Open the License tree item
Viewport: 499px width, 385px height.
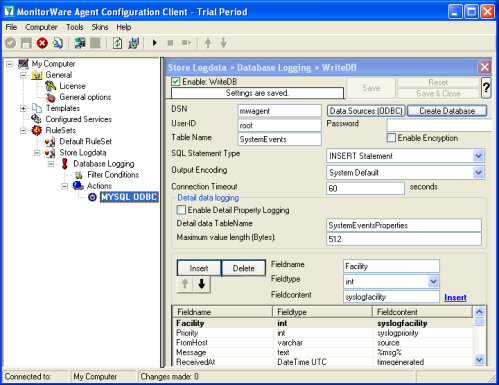pyautogui.click(x=72, y=86)
